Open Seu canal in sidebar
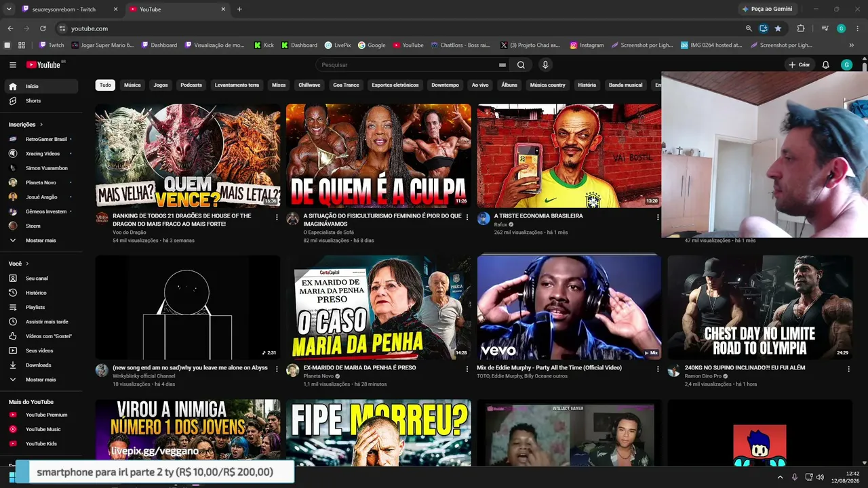Screen dimensions: 868x488 pos(42,279)
